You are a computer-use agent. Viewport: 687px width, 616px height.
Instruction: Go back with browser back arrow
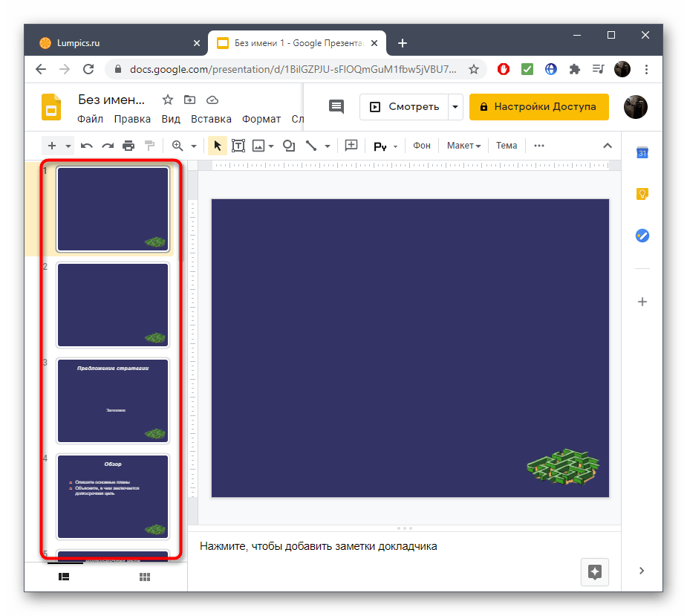tap(41, 69)
